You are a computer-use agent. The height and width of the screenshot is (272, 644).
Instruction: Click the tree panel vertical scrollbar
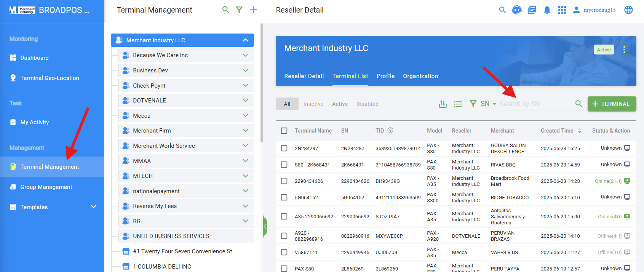[261, 83]
